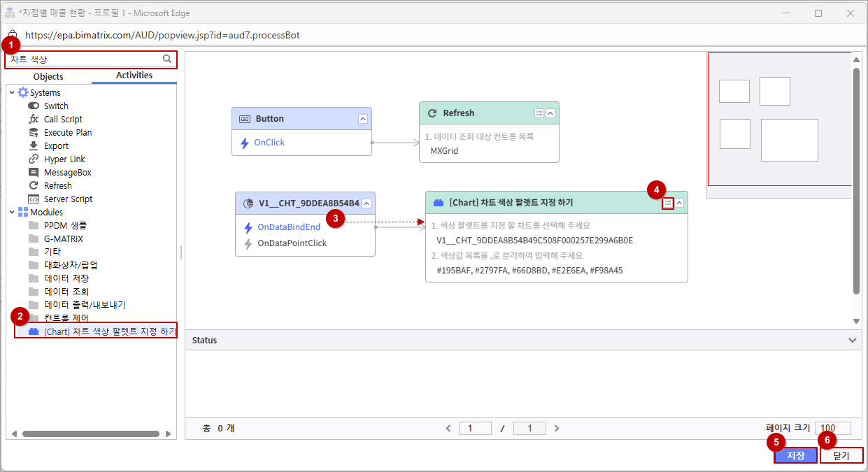The width and height of the screenshot is (868, 472).
Task: Select the Switch activity icon
Action: 34,106
